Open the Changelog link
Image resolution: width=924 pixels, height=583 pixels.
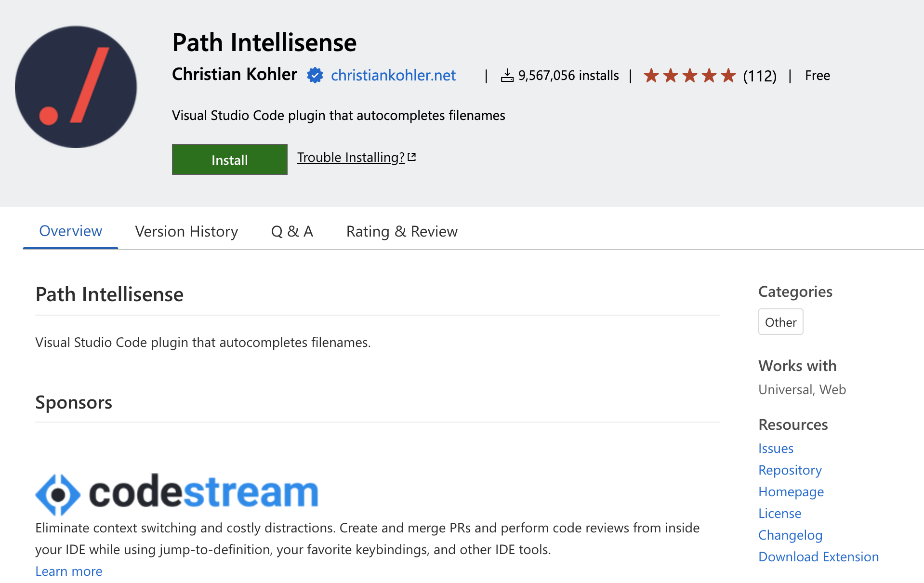pos(790,535)
